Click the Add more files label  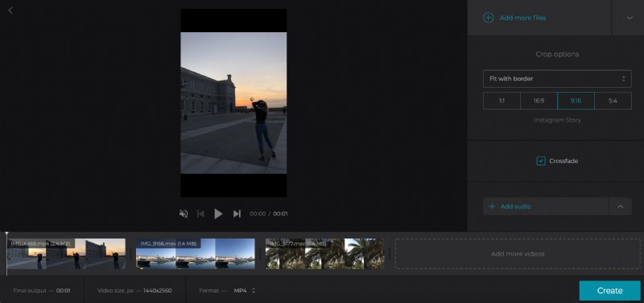click(522, 18)
